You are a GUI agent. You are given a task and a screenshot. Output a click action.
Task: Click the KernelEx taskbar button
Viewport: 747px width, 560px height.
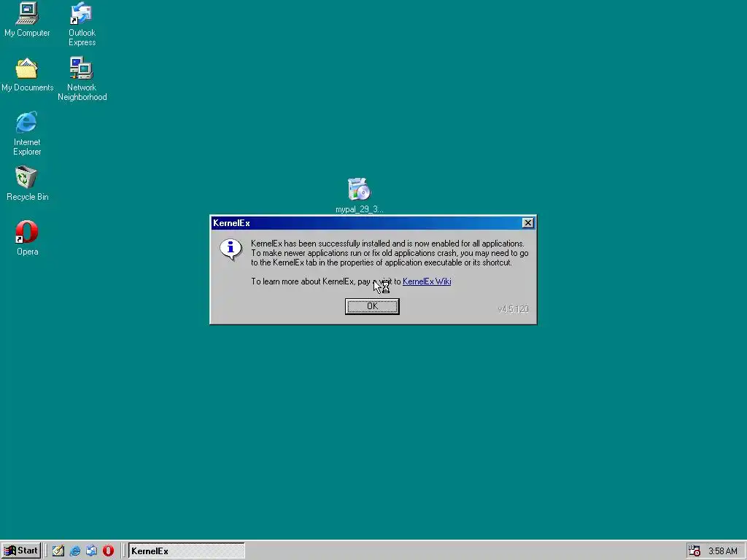coord(186,551)
